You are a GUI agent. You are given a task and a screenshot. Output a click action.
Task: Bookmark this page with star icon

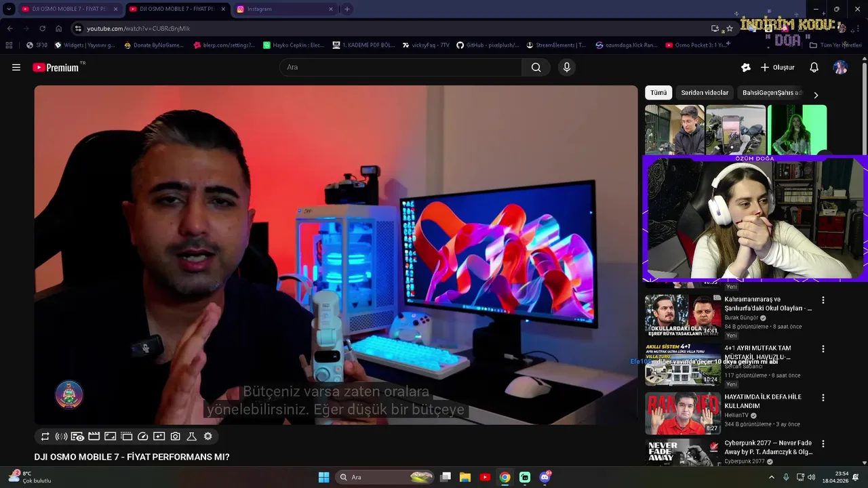[x=730, y=28]
